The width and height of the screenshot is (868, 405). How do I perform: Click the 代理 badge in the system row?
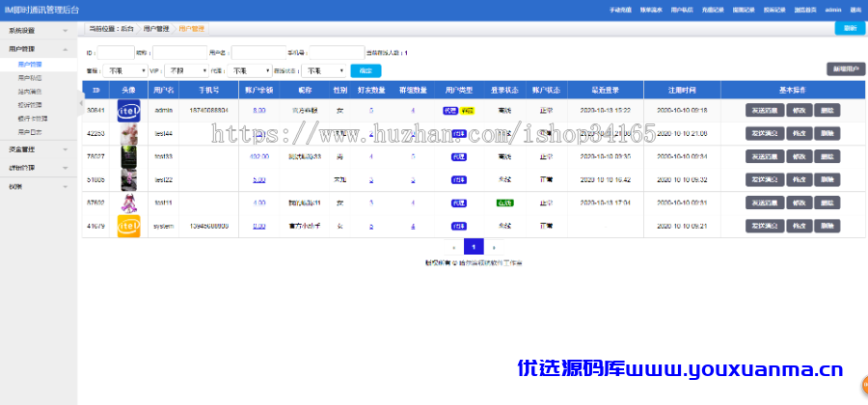click(x=459, y=227)
